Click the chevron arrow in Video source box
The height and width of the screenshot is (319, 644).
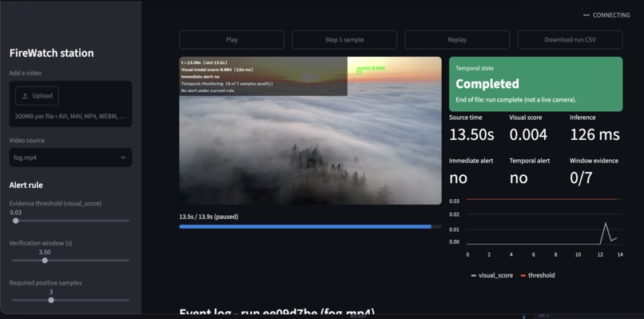click(x=123, y=158)
